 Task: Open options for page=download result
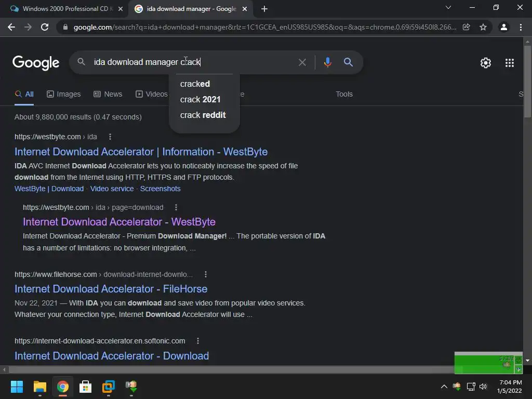(x=176, y=207)
